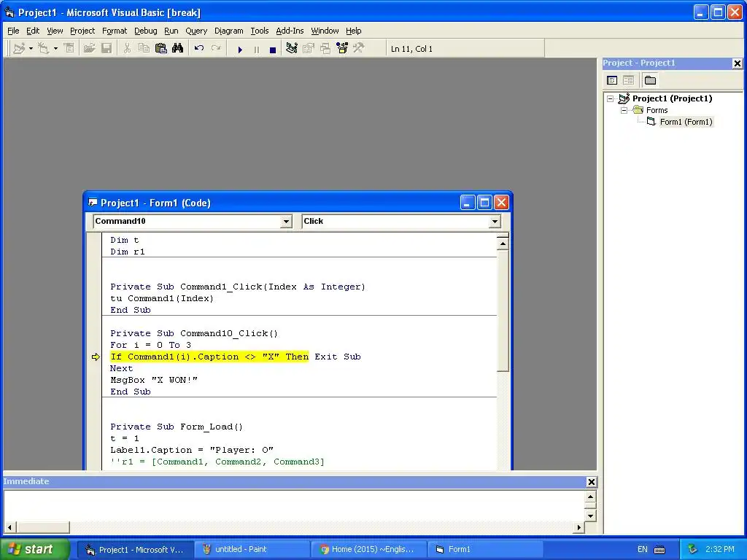Open the Query menu
The width and height of the screenshot is (747, 560).
pyautogui.click(x=196, y=31)
